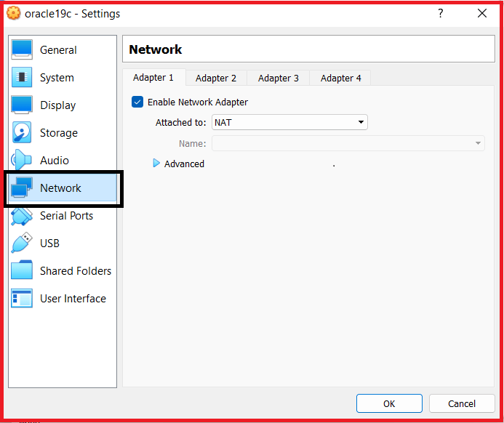504x423 pixels.
Task: Select the Storage category label
Action: [59, 133]
